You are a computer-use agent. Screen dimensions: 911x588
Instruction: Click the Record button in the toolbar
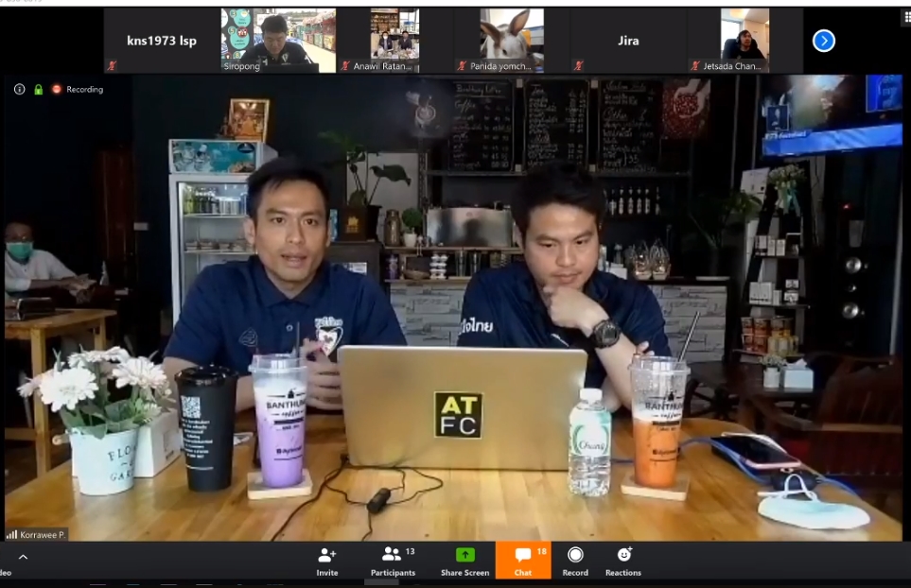click(575, 556)
